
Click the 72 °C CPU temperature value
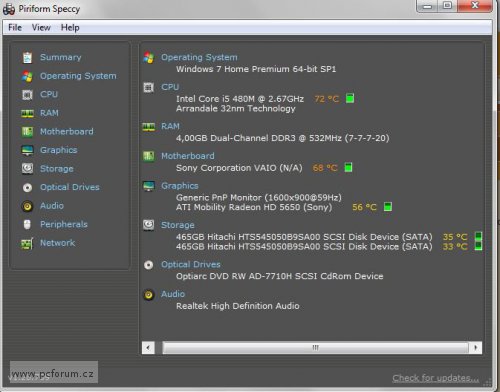point(327,99)
